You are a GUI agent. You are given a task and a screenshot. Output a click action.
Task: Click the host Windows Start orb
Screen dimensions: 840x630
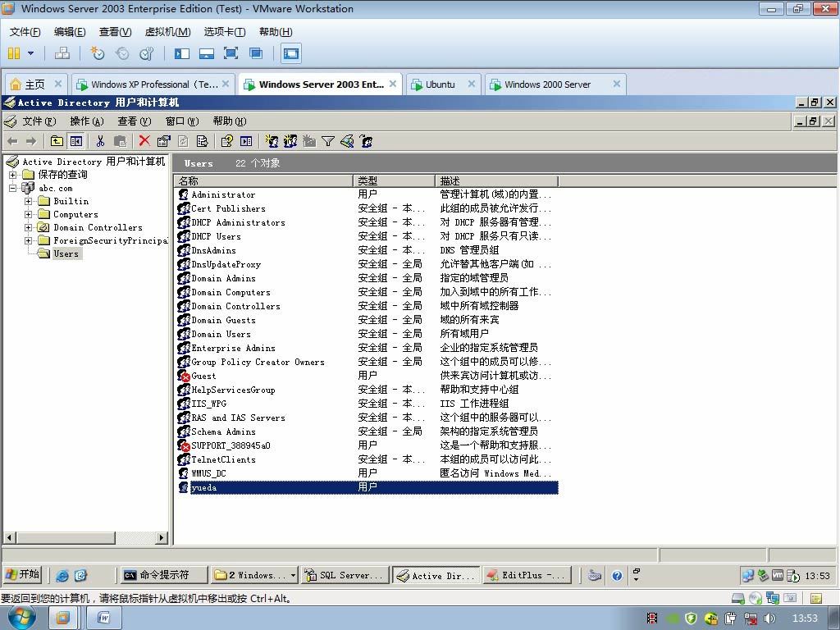[22, 617]
